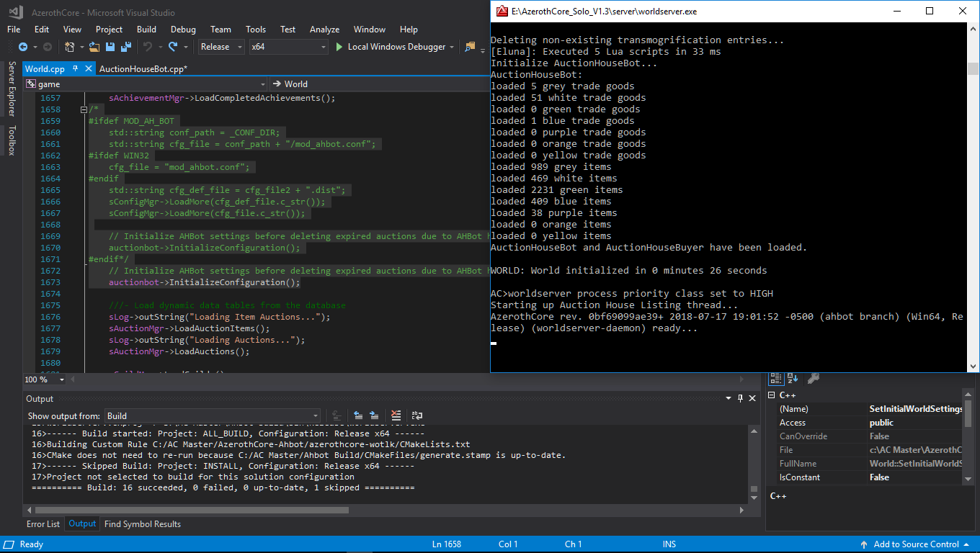This screenshot has width=980, height=553.
Task: Open the Debug menu
Action: coord(183,30)
